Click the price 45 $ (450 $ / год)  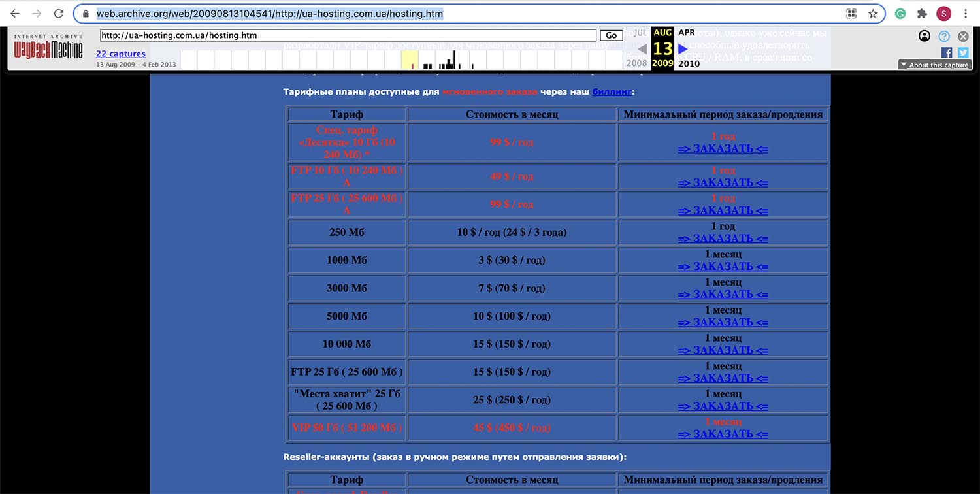(x=512, y=428)
